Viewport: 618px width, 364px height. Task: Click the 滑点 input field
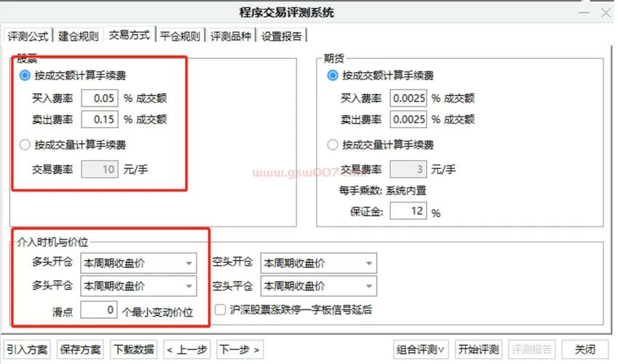pos(99,310)
